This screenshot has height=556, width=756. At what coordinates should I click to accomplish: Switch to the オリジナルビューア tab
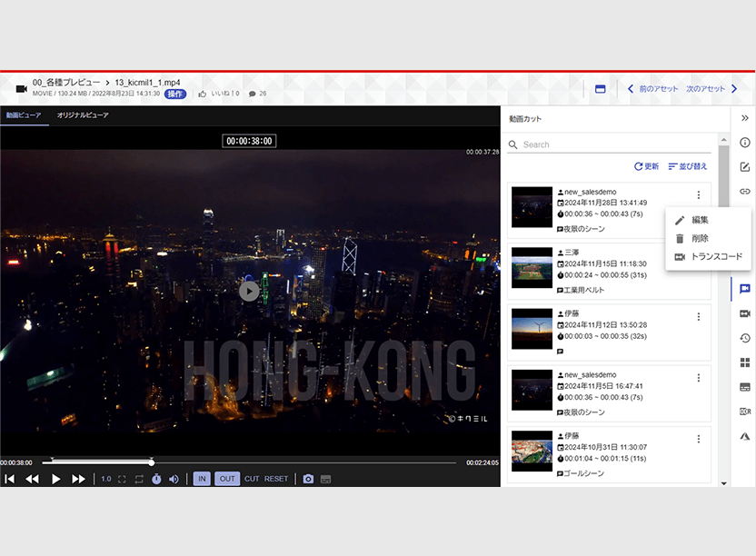click(83, 115)
